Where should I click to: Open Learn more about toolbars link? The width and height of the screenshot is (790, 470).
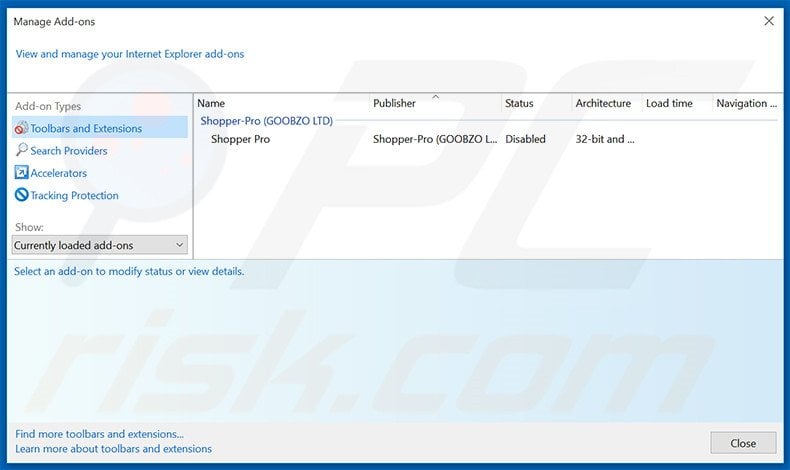[x=114, y=449]
